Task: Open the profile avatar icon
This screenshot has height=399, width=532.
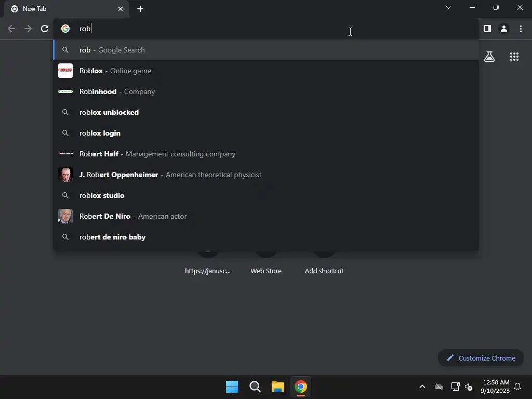Action: click(x=504, y=29)
